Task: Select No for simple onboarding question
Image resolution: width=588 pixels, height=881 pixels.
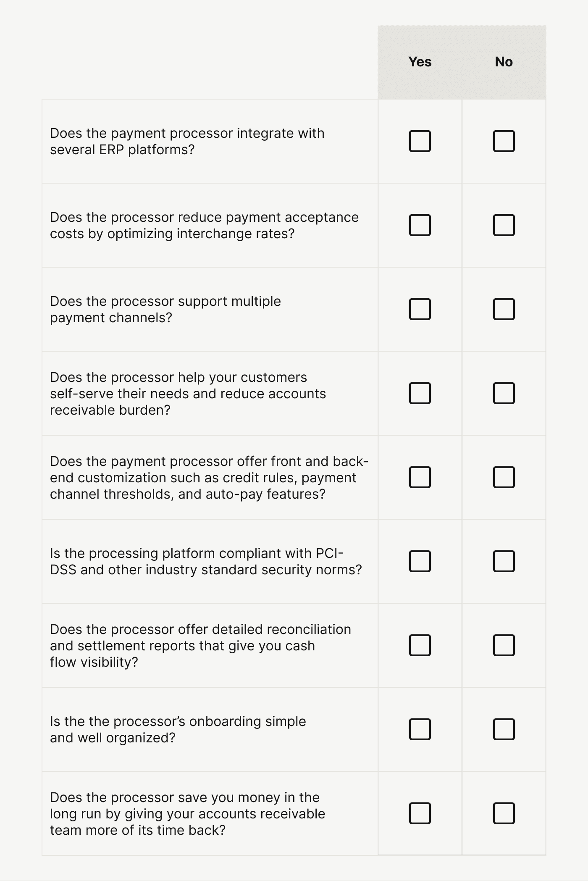Action: pyautogui.click(x=504, y=729)
